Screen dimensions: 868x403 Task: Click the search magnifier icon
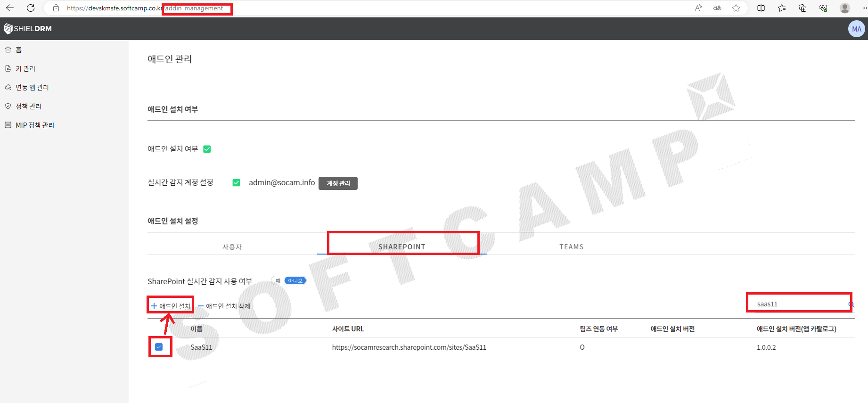[x=851, y=304]
